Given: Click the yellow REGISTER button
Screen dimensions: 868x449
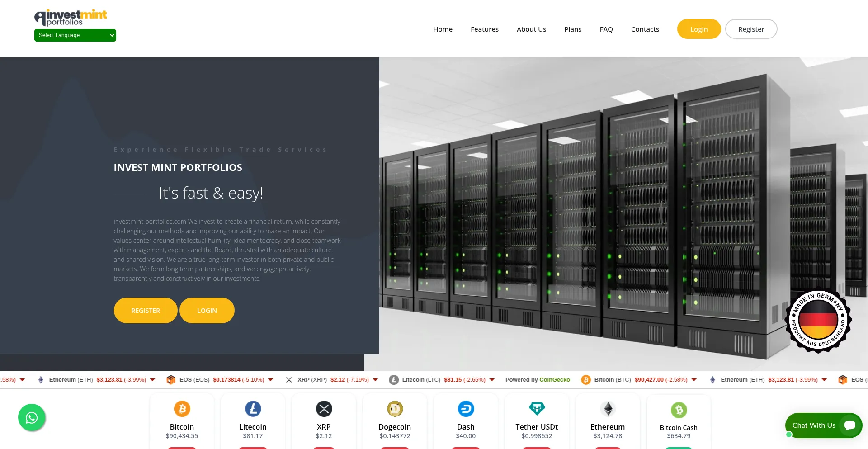Looking at the screenshot, I should [145, 310].
